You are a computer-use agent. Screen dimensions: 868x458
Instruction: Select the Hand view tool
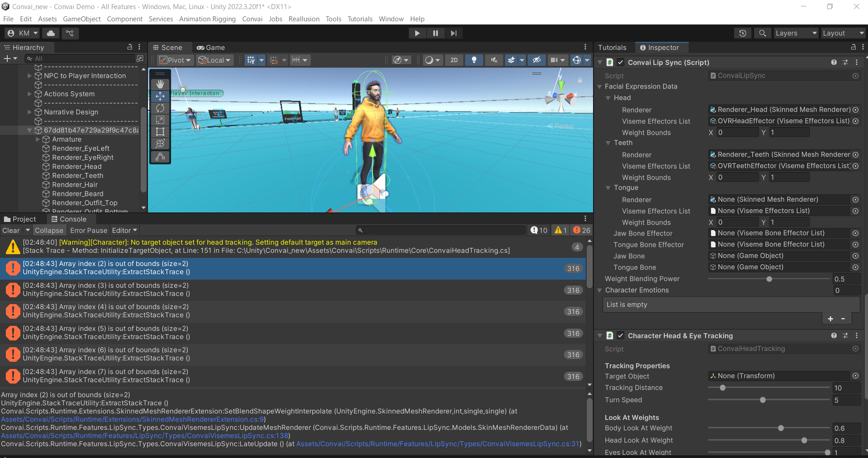[160, 84]
